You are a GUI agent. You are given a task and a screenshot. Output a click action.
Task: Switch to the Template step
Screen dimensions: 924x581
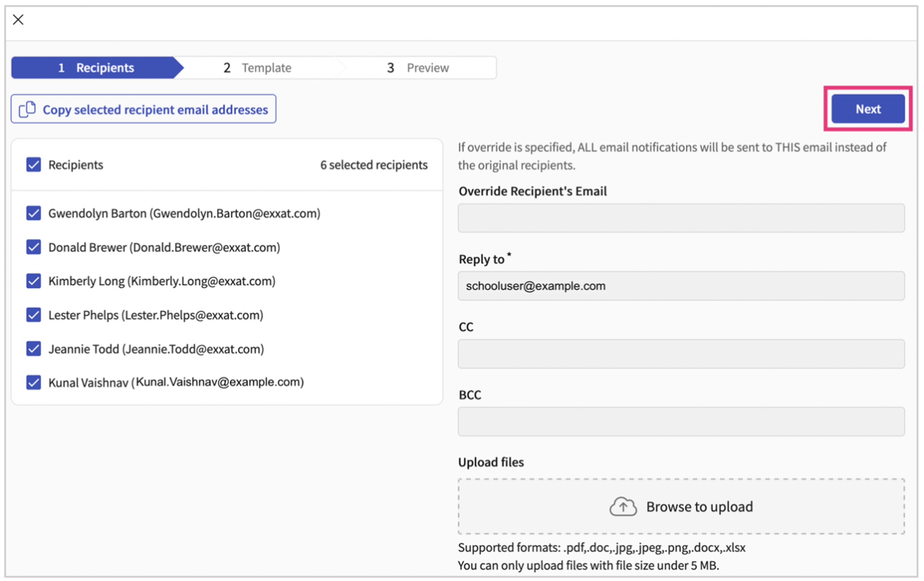pos(258,68)
